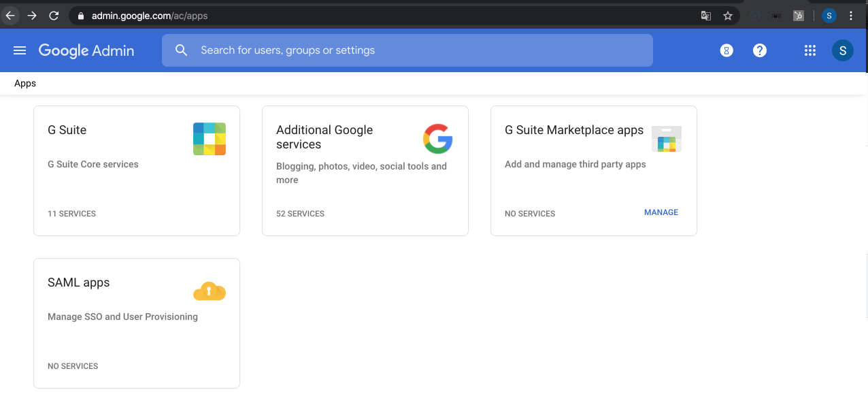Open the pending tasks hourglass icon
The image size is (868, 405).
(727, 50)
